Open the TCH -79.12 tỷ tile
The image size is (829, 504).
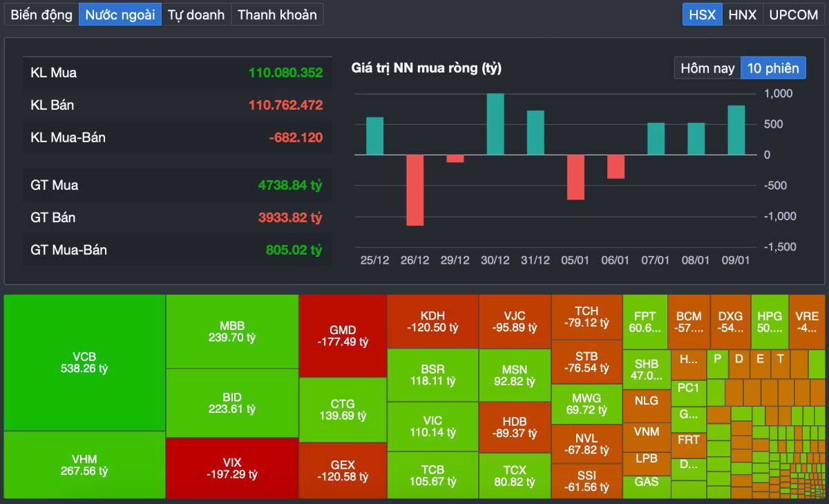click(x=587, y=317)
